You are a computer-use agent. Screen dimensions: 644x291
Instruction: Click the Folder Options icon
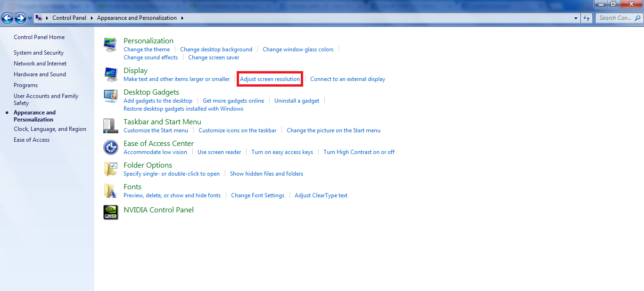[110, 169]
